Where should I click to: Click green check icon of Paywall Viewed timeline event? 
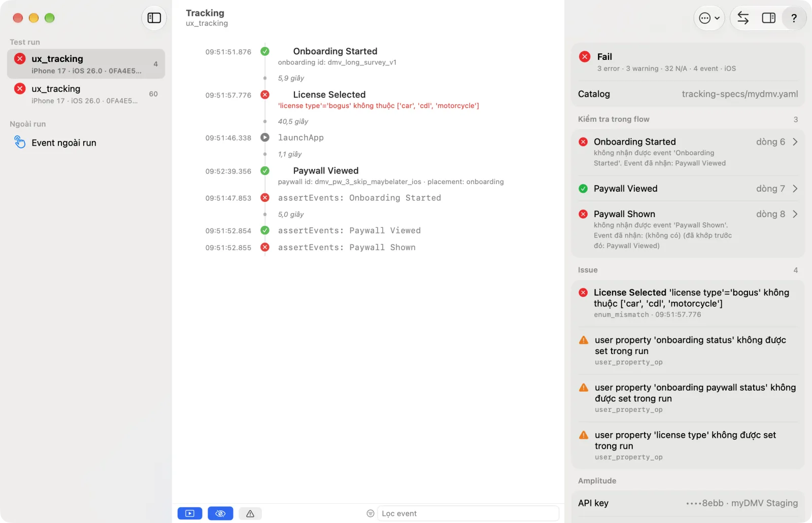tap(265, 171)
